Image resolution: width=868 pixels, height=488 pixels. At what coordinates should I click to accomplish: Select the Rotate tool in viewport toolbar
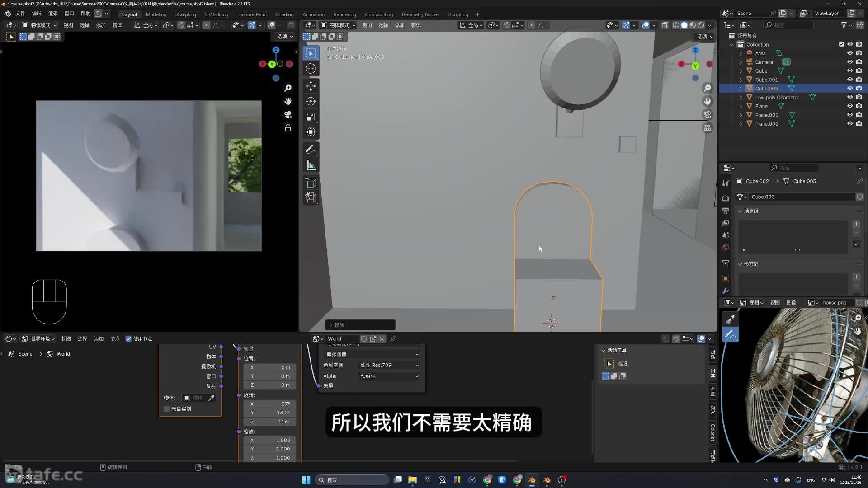point(311,101)
